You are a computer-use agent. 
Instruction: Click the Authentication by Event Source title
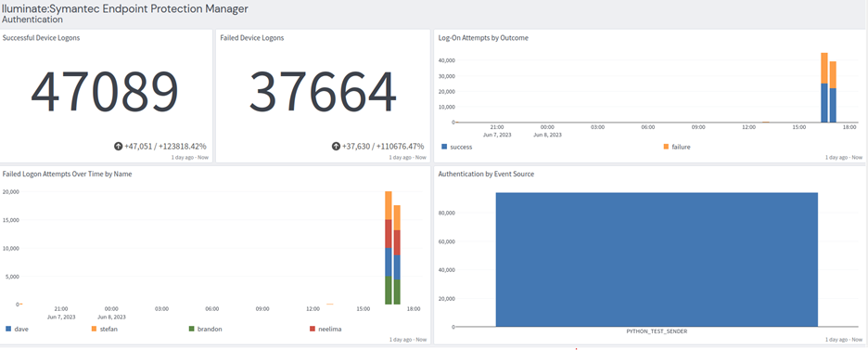coord(486,174)
